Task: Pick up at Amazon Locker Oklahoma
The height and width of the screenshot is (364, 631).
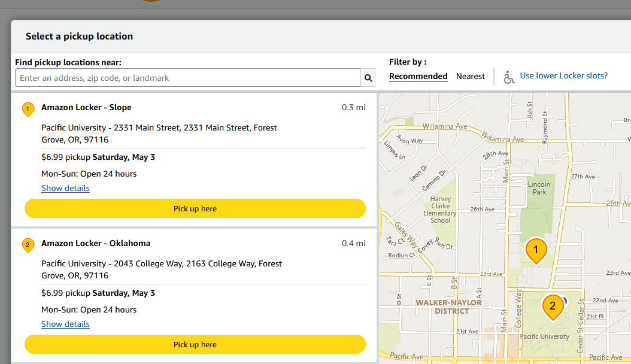Action: [x=195, y=344]
